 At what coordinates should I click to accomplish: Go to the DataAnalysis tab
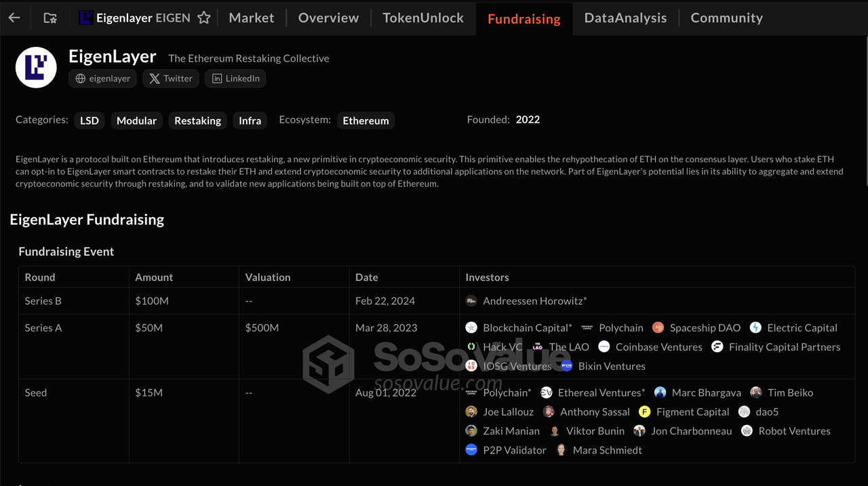625,18
